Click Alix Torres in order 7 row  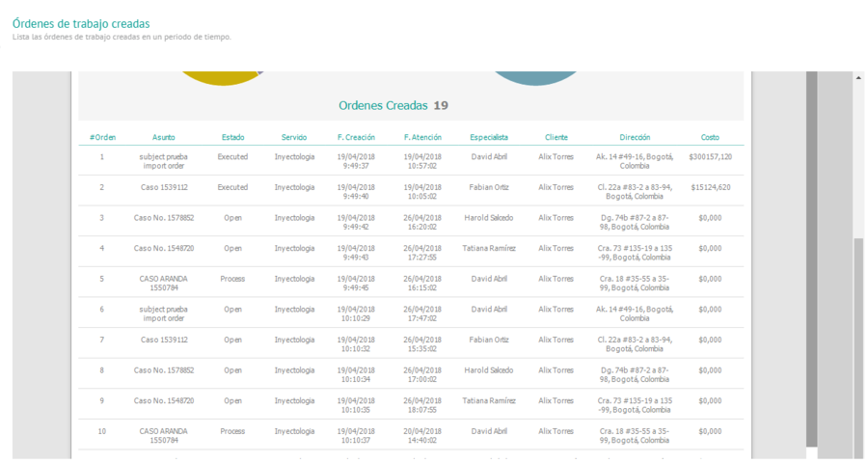556,340
